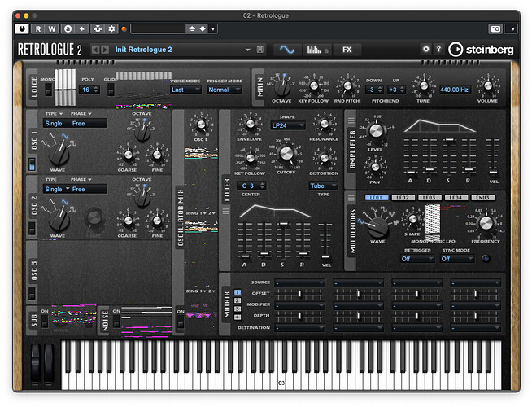Open the Init Retrologue 2 preset dropdown
Viewport: 532px width, 407px height.
coord(247,50)
